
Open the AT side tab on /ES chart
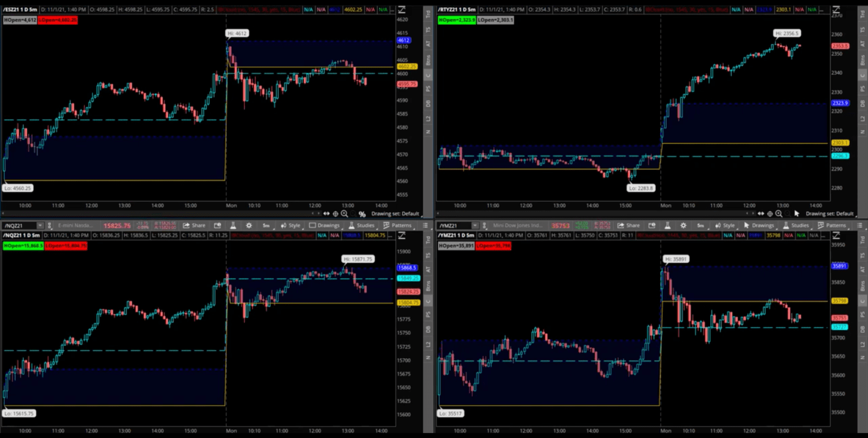coord(428,43)
